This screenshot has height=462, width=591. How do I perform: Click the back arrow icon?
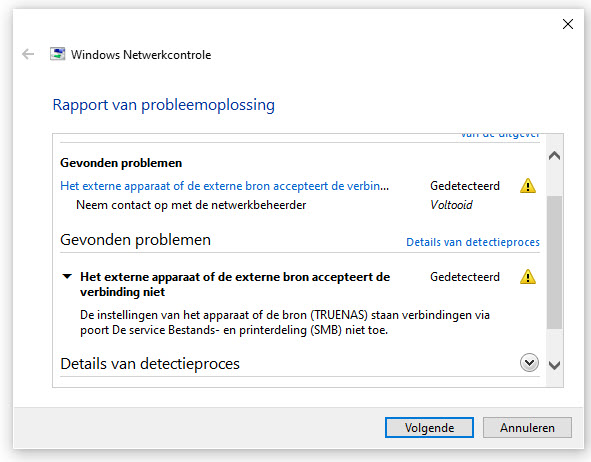[x=28, y=54]
